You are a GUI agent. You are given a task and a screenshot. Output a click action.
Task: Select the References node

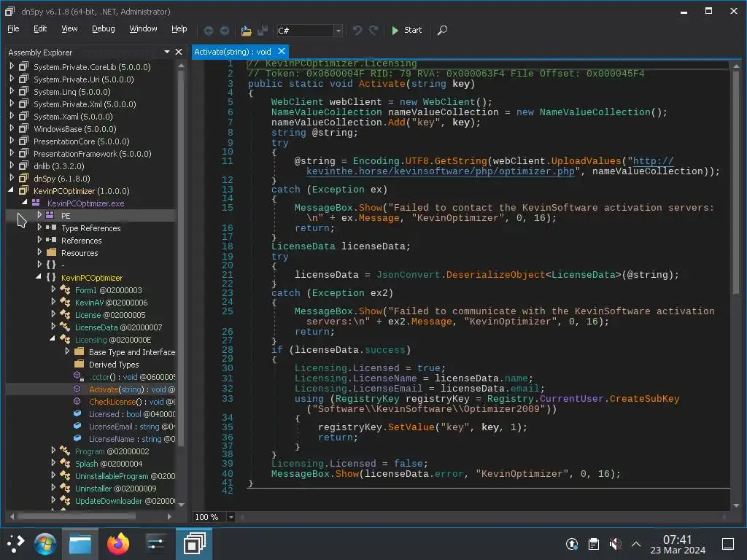tap(81, 241)
